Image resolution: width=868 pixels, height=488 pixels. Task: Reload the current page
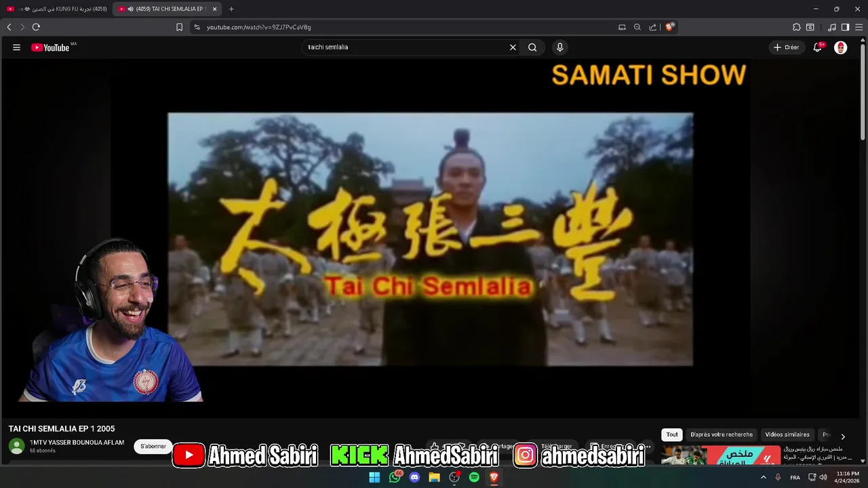[36, 27]
